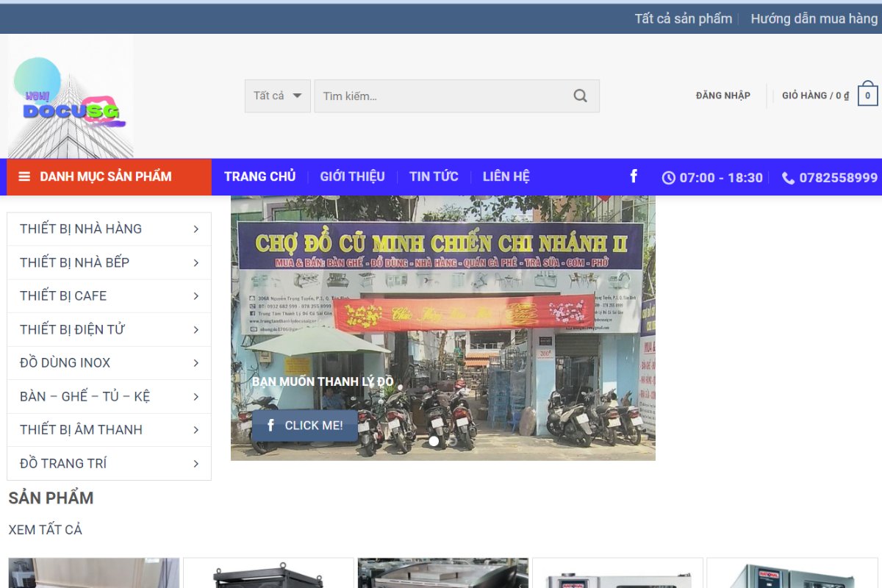Select Đồ dùng inox category
Screen dimensions: 882x588
click(x=65, y=362)
